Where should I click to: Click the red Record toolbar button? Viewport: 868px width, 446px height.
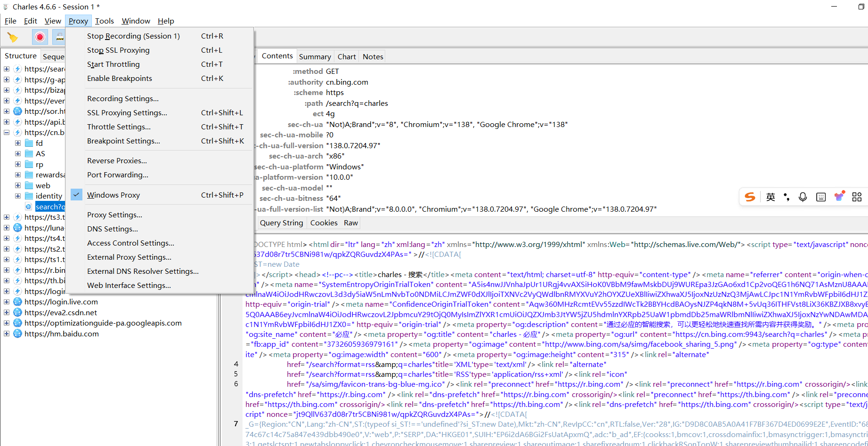[40, 37]
